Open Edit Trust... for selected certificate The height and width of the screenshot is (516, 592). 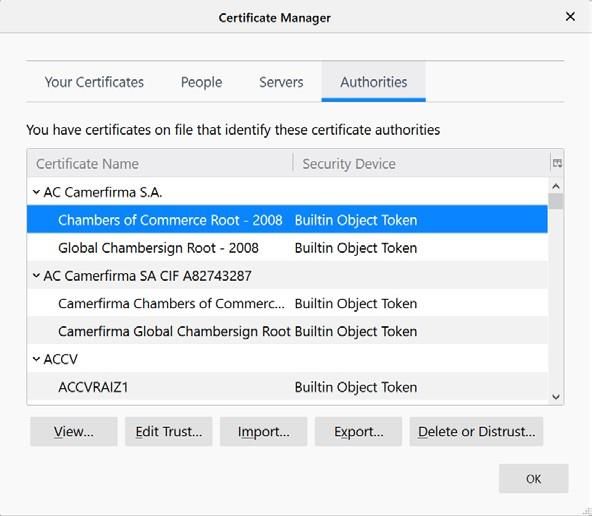(169, 431)
